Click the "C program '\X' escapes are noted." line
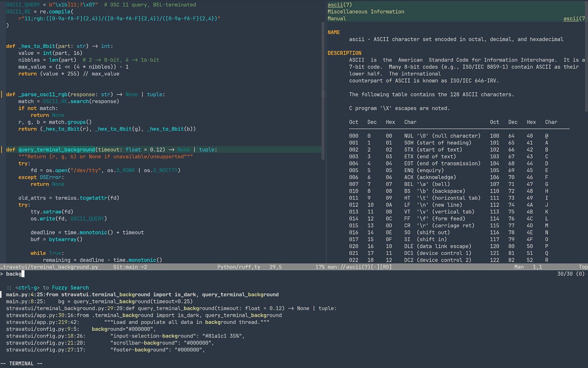This screenshot has height=368, width=588. coord(399,108)
